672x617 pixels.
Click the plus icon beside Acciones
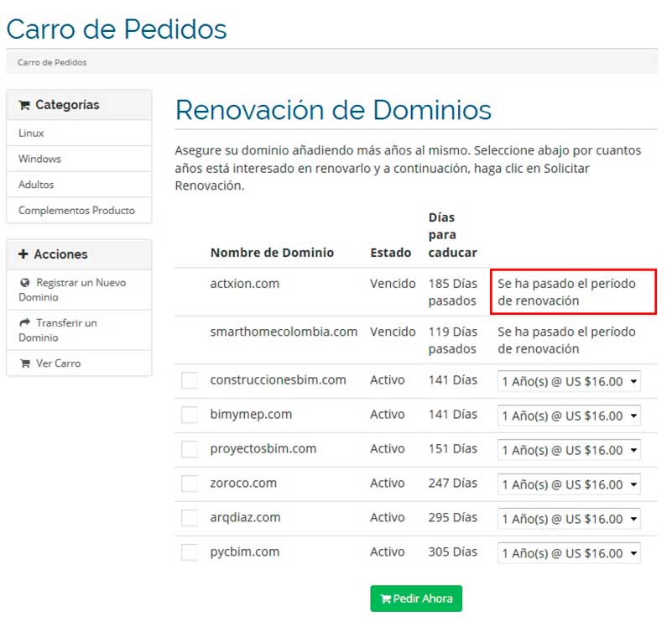pos(23,254)
